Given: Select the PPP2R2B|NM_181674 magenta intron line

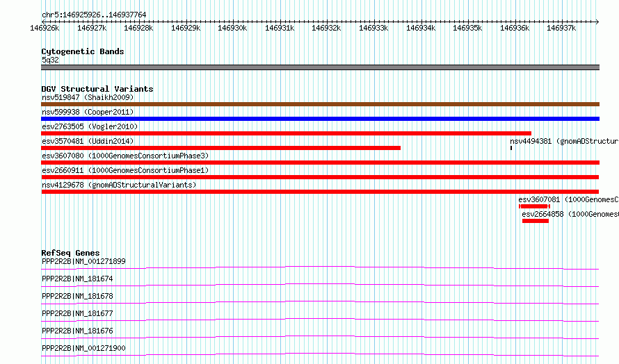Looking at the screenshot, I should point(320,285).
